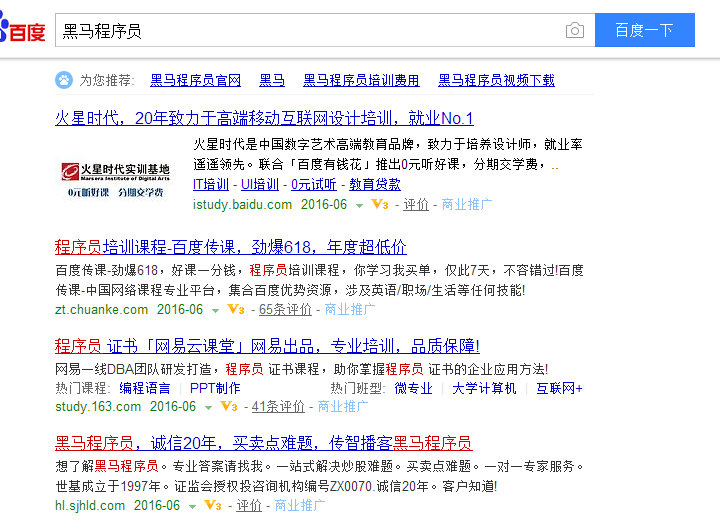Click V3 badge in study.163.com result

(228, 407)
